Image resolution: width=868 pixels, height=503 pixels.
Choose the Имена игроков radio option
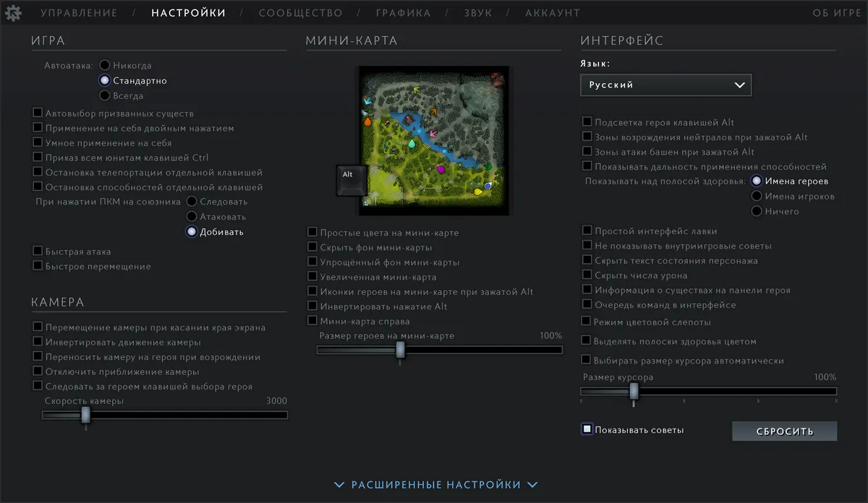point(757,196)
